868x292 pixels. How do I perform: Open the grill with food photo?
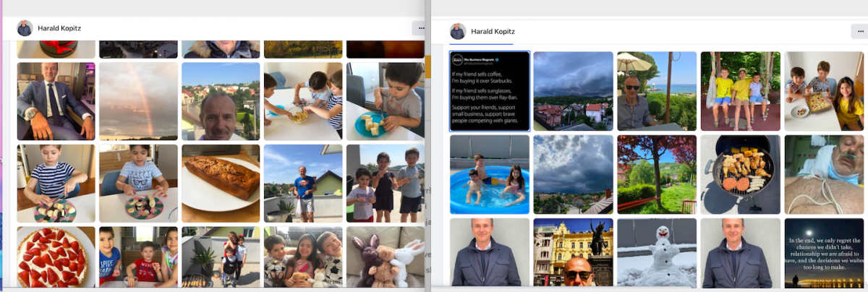coord(741,175)
